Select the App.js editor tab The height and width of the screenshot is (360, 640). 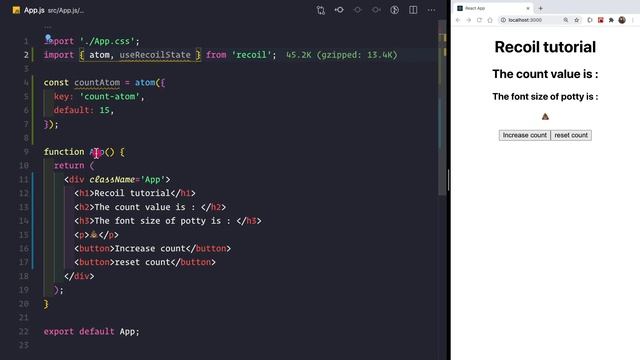(x=34, y=10)
